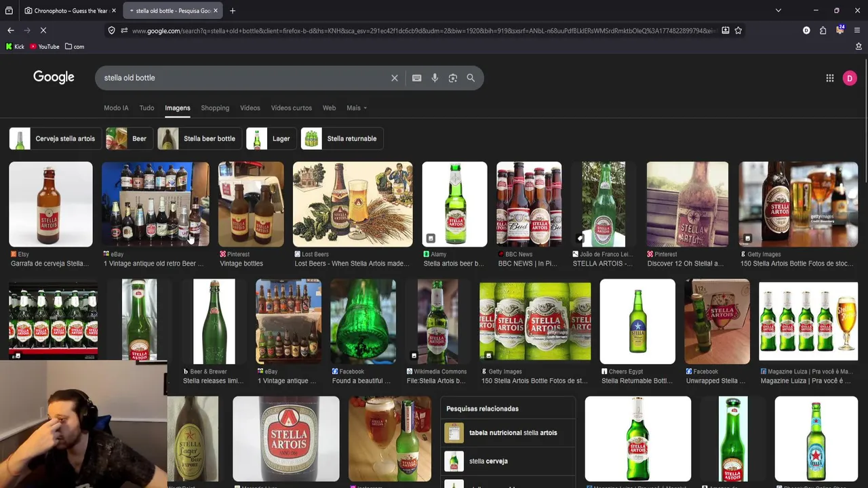868x488 pixels.
Task: Close the Chronophoto tab
Action: pyautogui.click(x=113, y=11)
